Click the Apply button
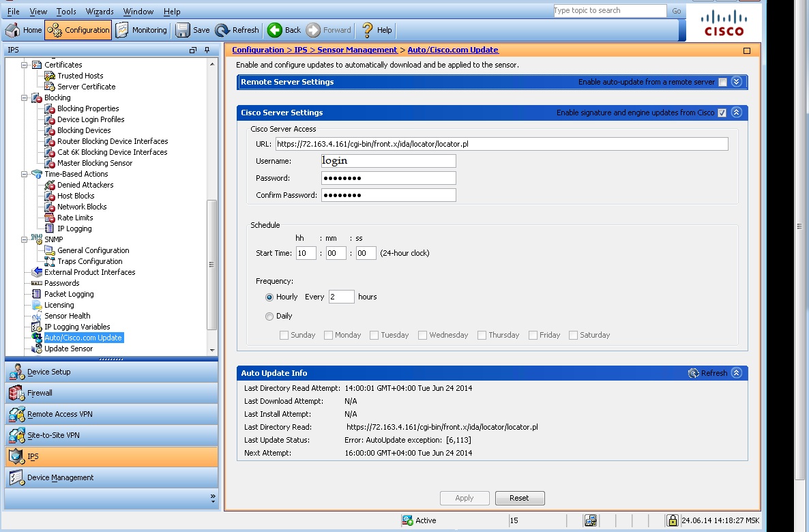Screen dimensions: 809x532 (x=465, y=498)
